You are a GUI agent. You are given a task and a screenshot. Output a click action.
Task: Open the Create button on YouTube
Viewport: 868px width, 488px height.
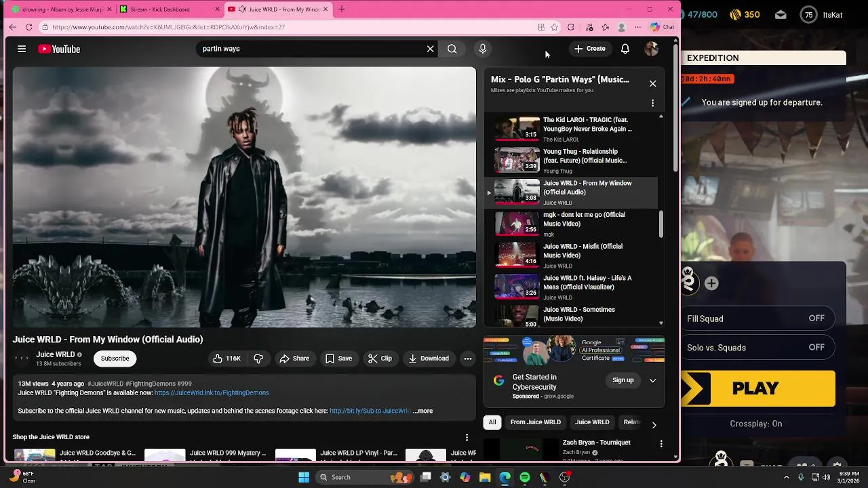coord(589,49)
